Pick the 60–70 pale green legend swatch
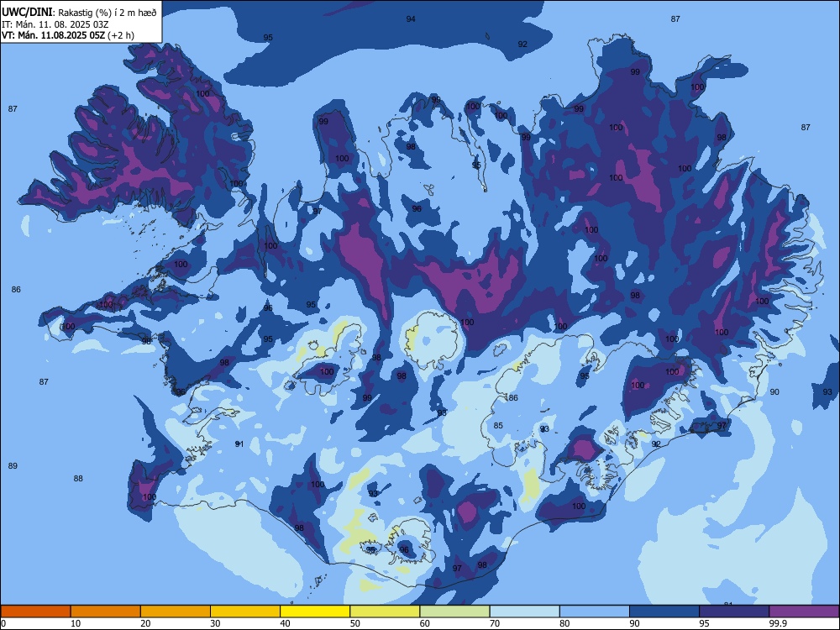This screenshot has height=630, width=840. (454, 612)
